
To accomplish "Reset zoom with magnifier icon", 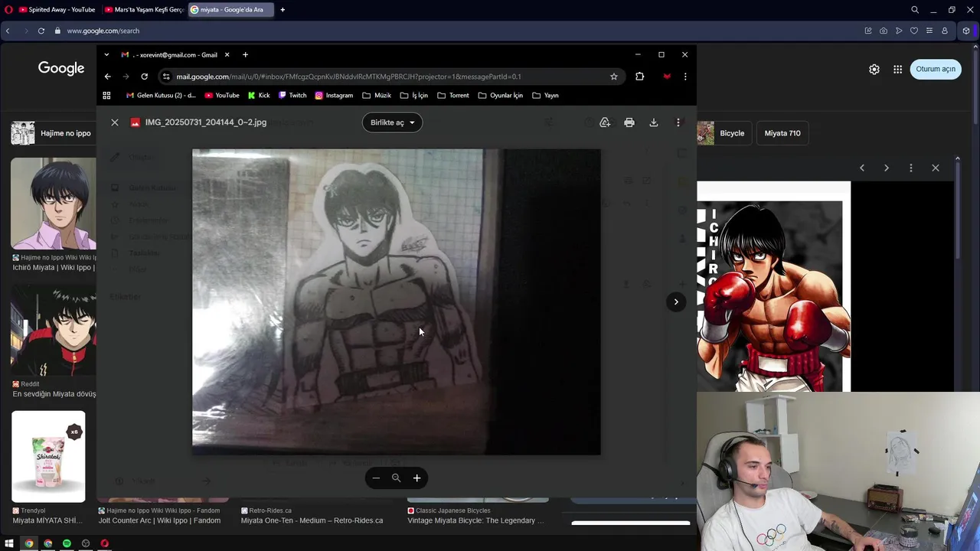I will click(x=396, y=478).
